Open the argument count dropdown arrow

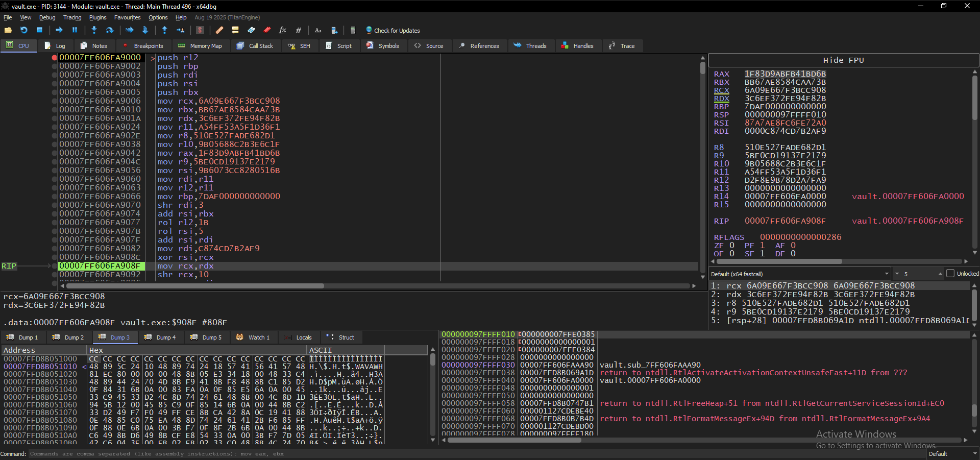tap(897, 274)
